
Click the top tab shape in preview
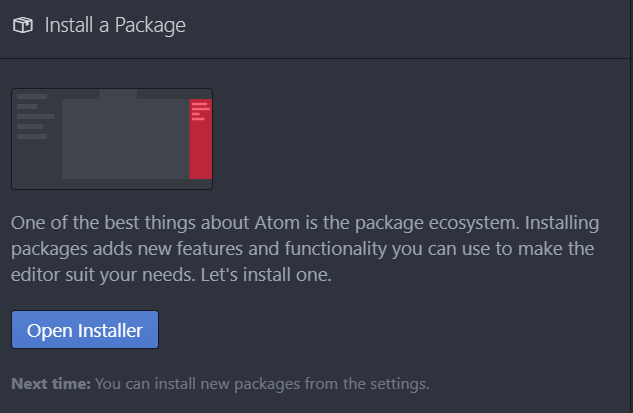click(118, 94)
